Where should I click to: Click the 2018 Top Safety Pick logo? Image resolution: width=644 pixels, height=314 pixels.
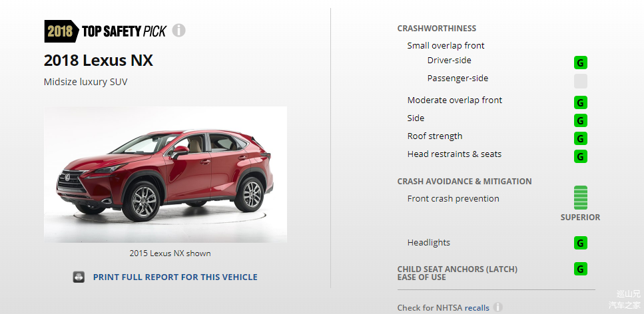point(105,31)
